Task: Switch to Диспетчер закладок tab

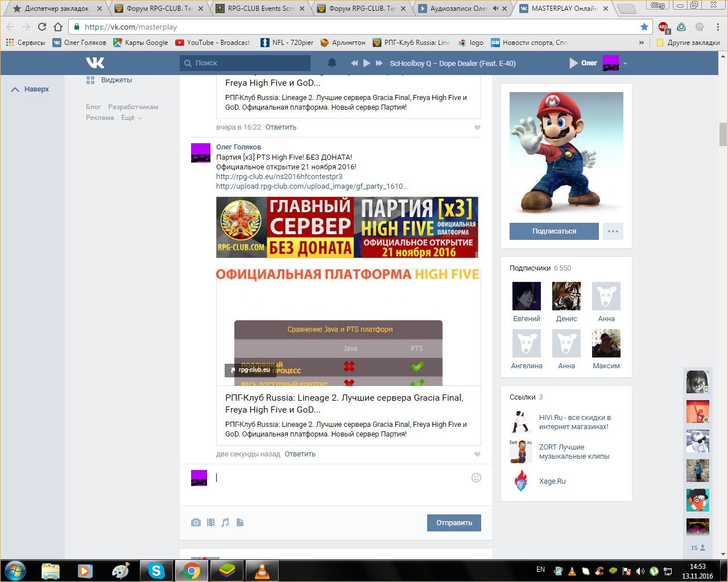Action: [x=57, y=9]
